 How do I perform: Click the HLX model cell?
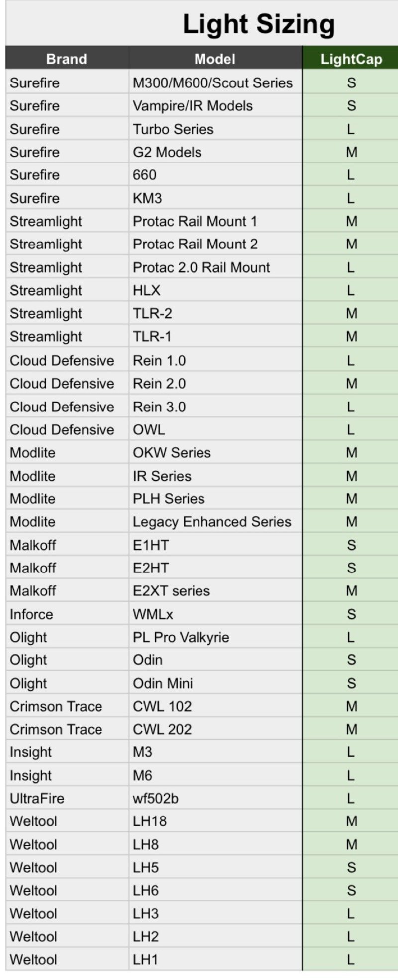146,290
